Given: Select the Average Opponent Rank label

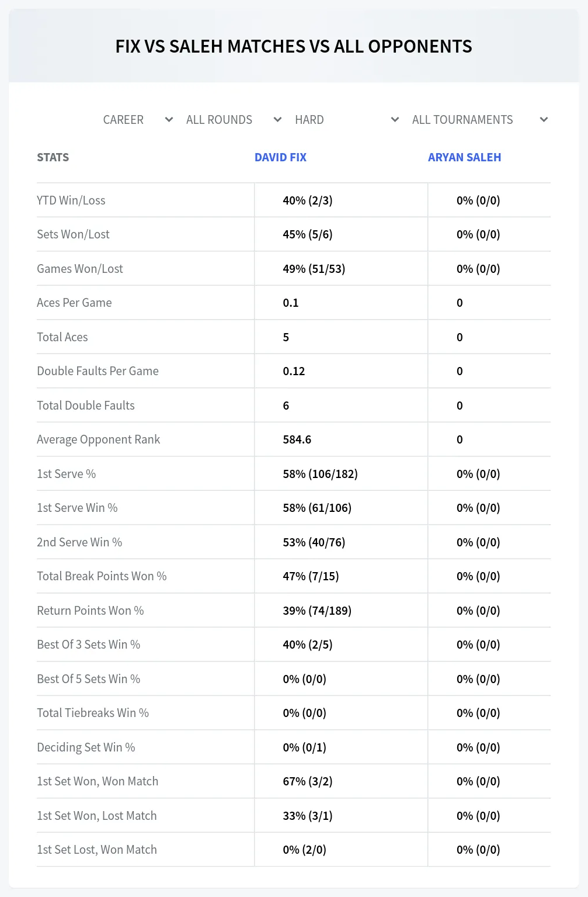Looking at the screenshot, I should tap(98, 439).
